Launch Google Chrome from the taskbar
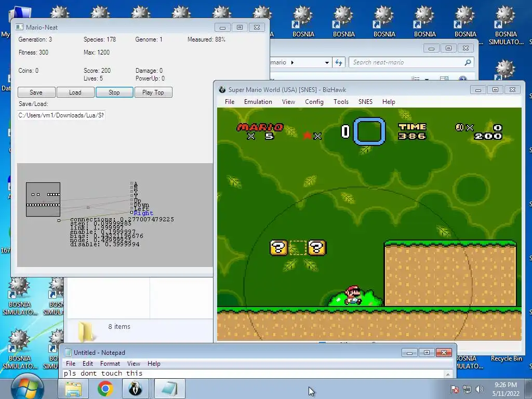532x399 pixels. [x=105, y=389]
